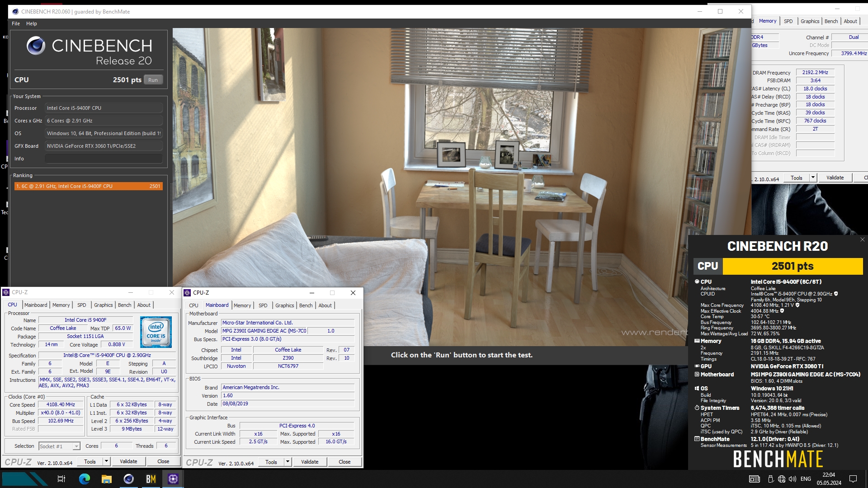Click the Core Speed 4108.40 MHz value

pos(61,405)
